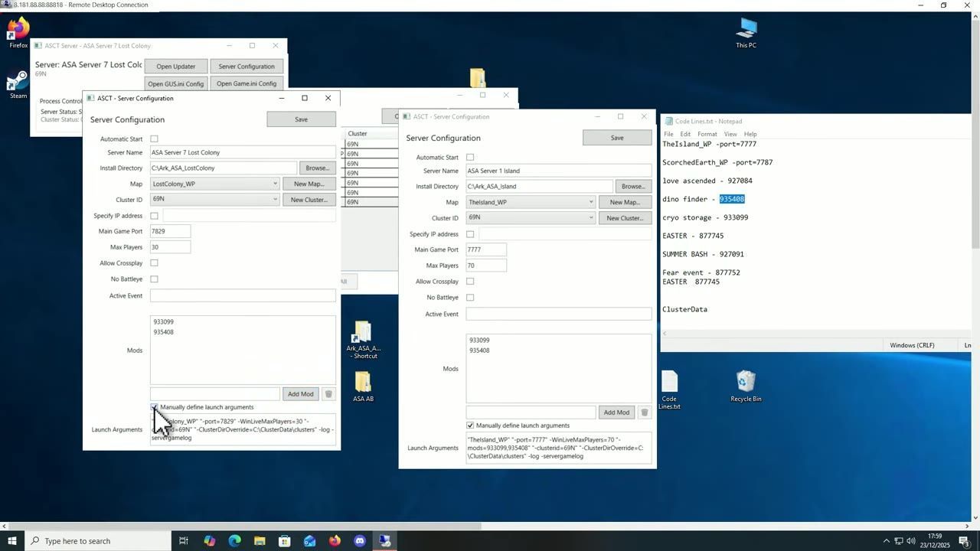Open Firefox desktop shortcut

coord(18,34)
